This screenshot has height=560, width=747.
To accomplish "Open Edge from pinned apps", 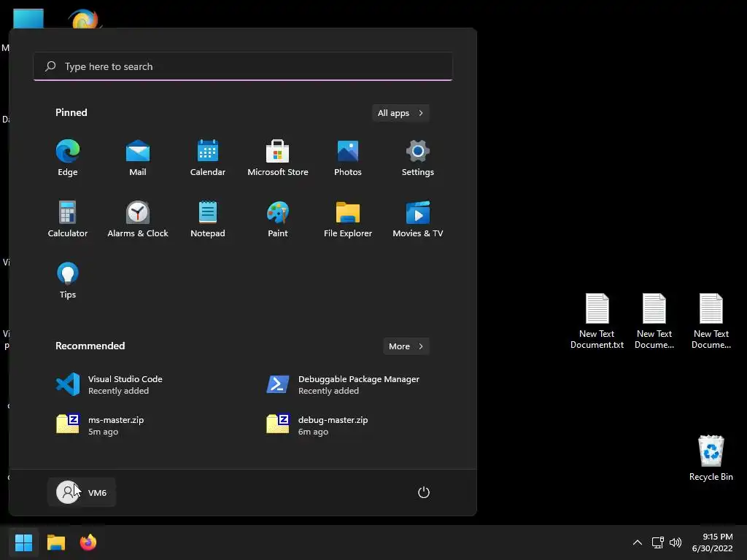I will point(68,158).
